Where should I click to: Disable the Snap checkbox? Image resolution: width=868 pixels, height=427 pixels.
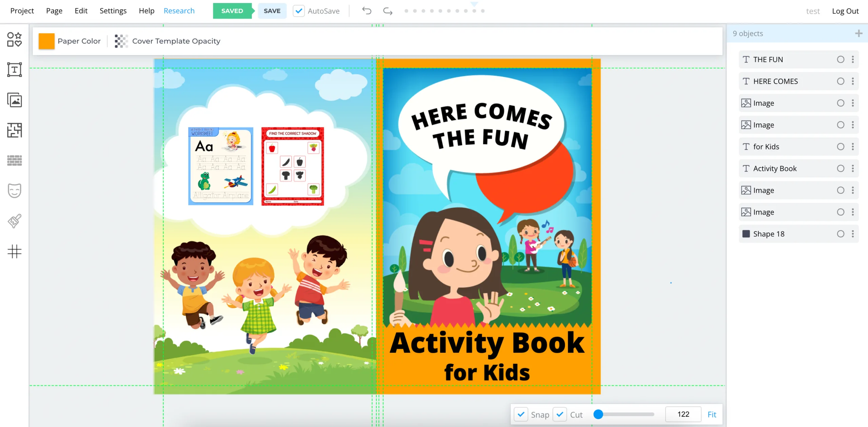[521, 414]
